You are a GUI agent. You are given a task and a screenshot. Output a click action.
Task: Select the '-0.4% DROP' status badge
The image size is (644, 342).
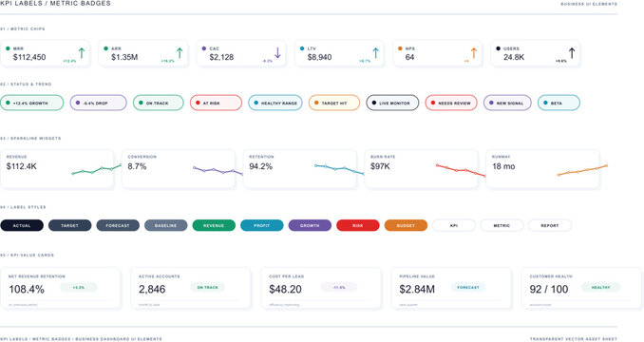98,103
